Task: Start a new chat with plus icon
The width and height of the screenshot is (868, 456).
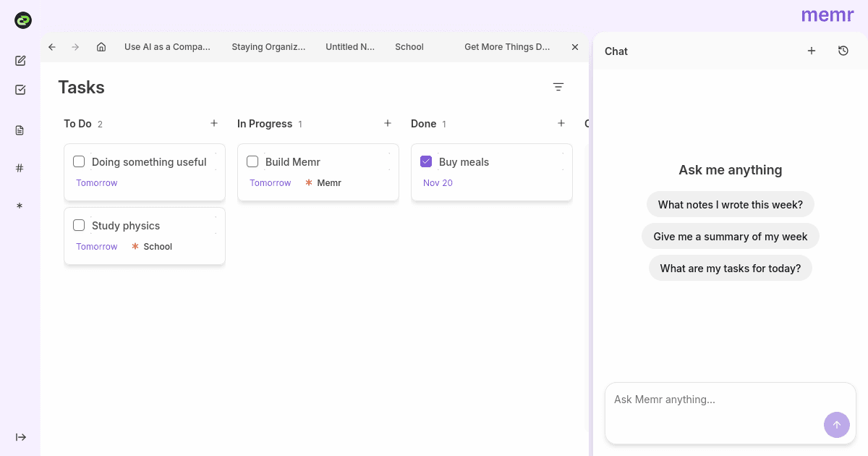Action: tap(812, 51)
